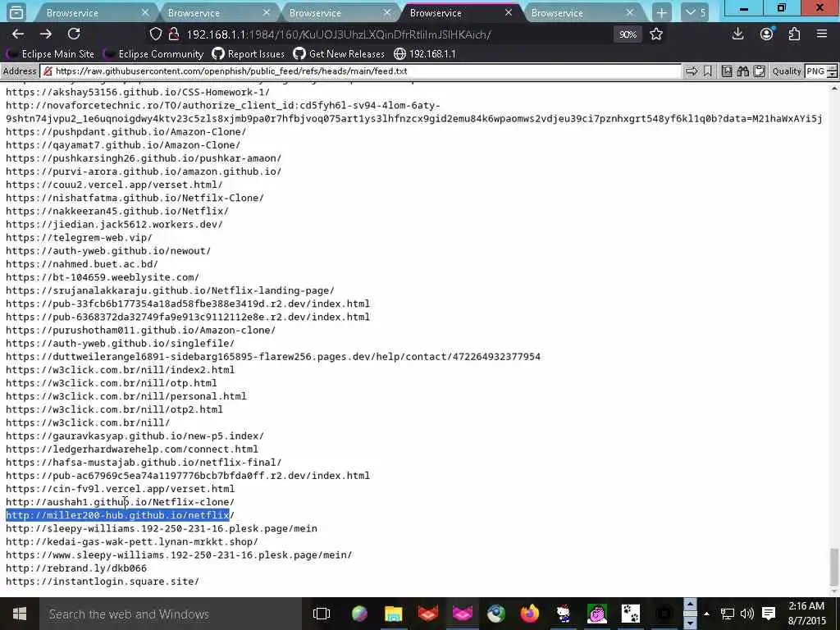Click the telegrem-web.vip URL line
This screenshot has width=840, height=630.
79,237
